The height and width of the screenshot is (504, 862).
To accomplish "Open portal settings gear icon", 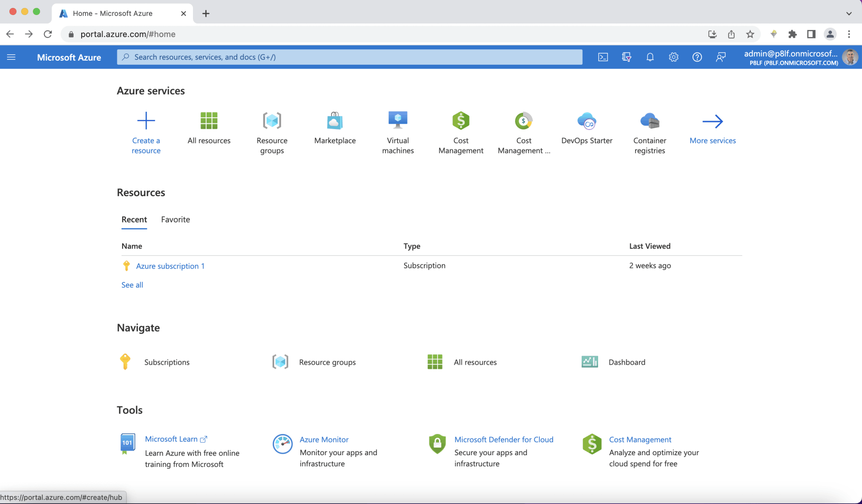I will tap(673, 57).
